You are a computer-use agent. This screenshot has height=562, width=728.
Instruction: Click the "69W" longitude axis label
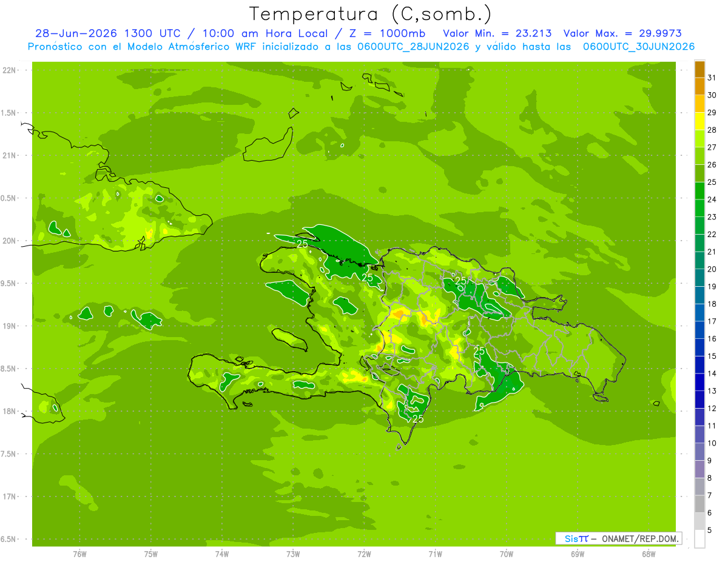[x=577, y=554]
